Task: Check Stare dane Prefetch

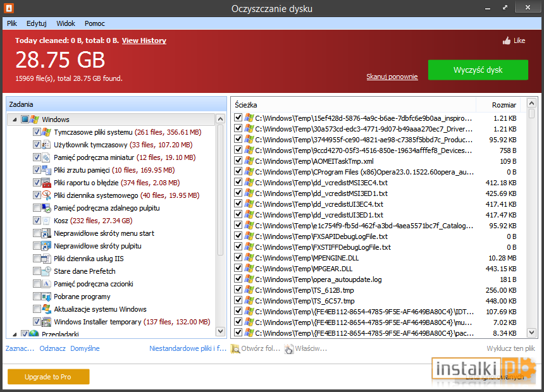Action: click(37, 271)
